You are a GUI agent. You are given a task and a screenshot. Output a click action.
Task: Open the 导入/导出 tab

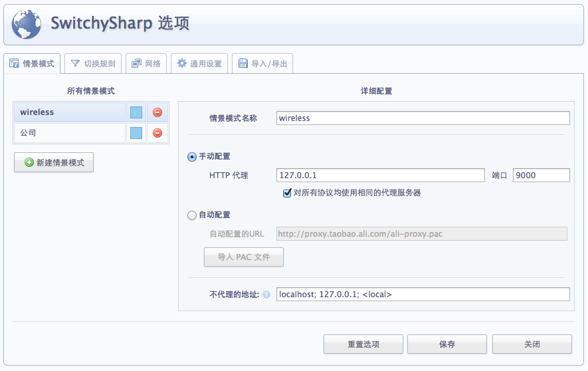(262, 63)
